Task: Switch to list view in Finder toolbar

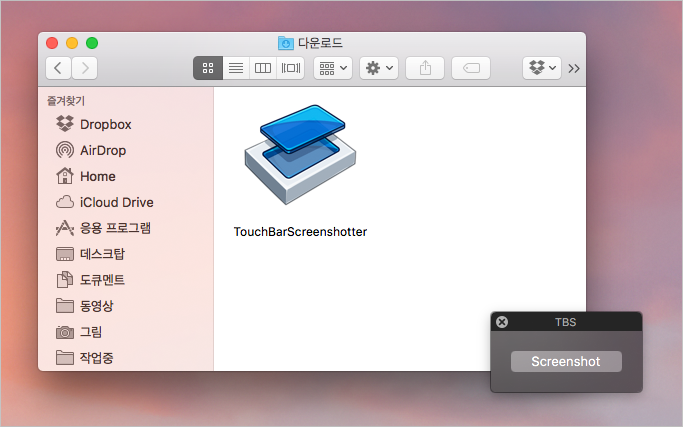Action: click(x=236, y=68)
